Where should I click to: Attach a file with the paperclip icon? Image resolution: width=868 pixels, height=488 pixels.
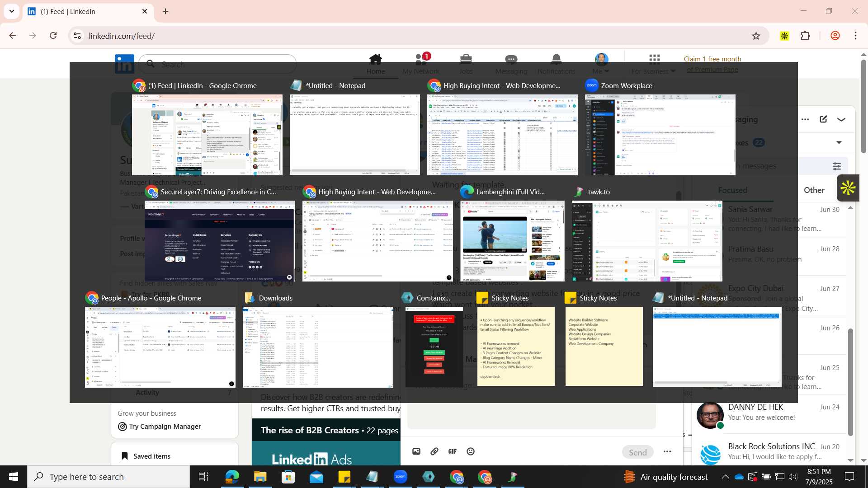(x=434, y=451)
